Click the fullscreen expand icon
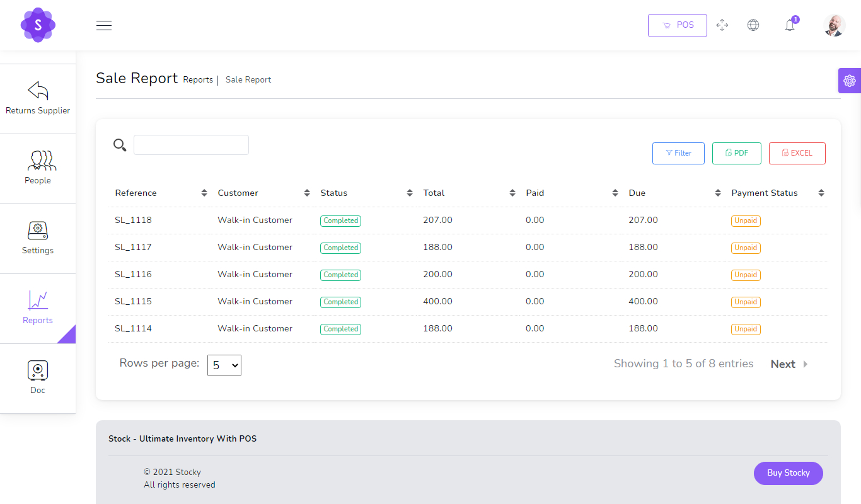861x504 pixels. [722, 25]
